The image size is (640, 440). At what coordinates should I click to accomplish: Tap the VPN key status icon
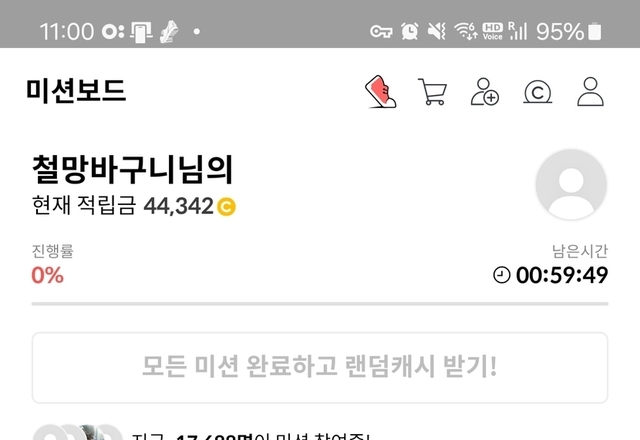coord(381,31)
